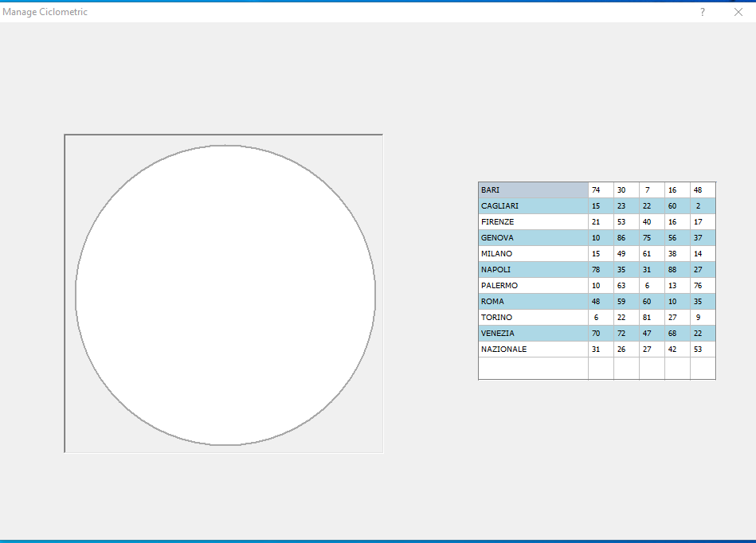Pick number 78 in NAPOLI row

[601, 269]
